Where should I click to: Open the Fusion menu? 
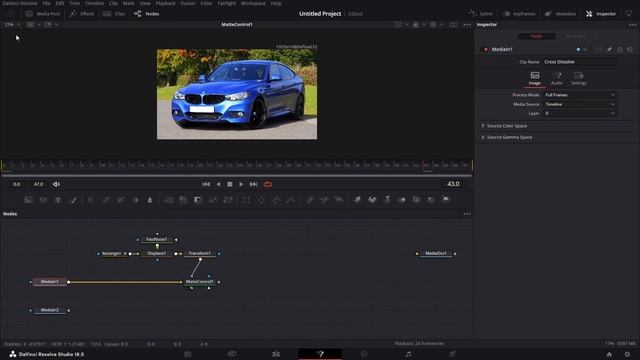pyautogui.click(x=188, y=3)
